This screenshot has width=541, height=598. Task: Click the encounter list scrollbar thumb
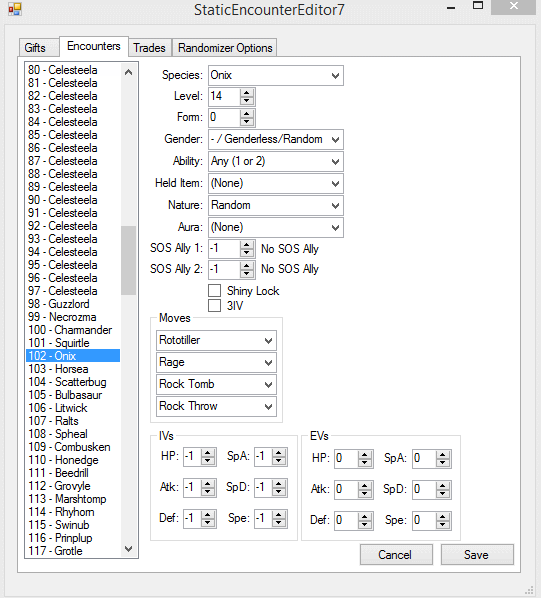pos(128,260)
